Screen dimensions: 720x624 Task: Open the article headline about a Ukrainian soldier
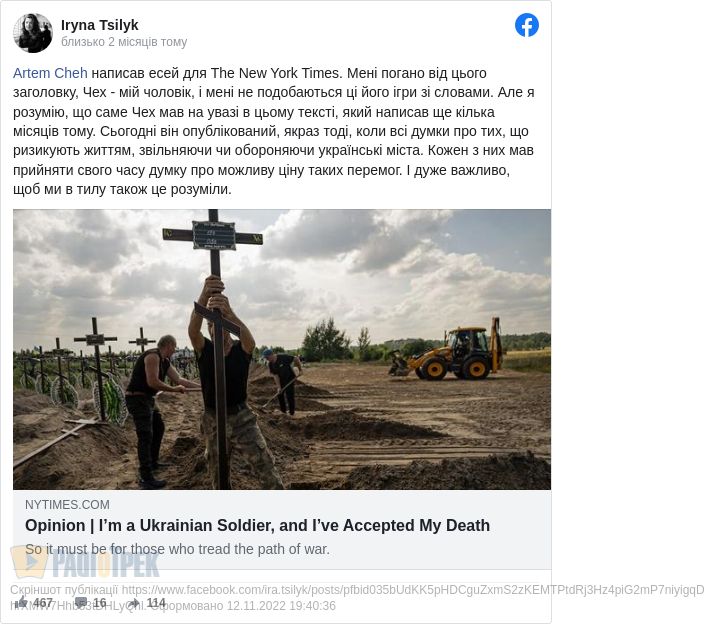257,525
